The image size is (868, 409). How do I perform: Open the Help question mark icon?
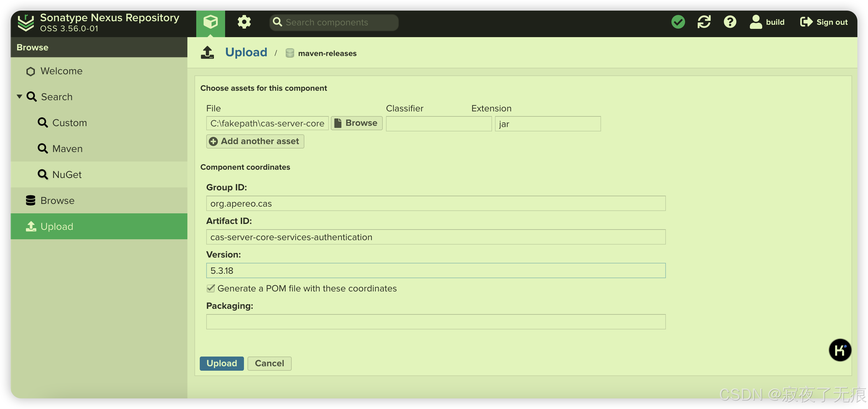click(730, 22)
